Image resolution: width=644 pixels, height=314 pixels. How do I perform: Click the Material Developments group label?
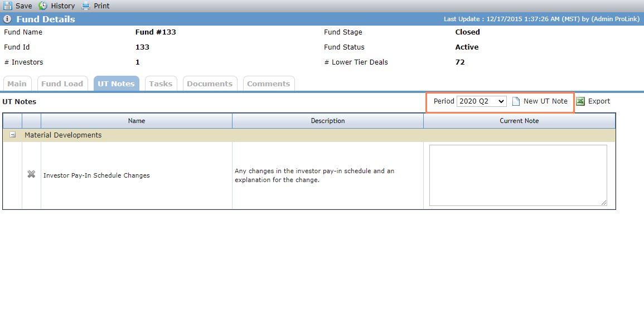[x=63, y=135]
